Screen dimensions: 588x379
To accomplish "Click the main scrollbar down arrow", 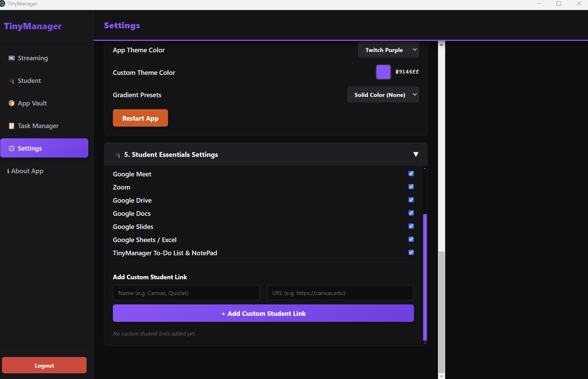I will (x=442, y=376).
